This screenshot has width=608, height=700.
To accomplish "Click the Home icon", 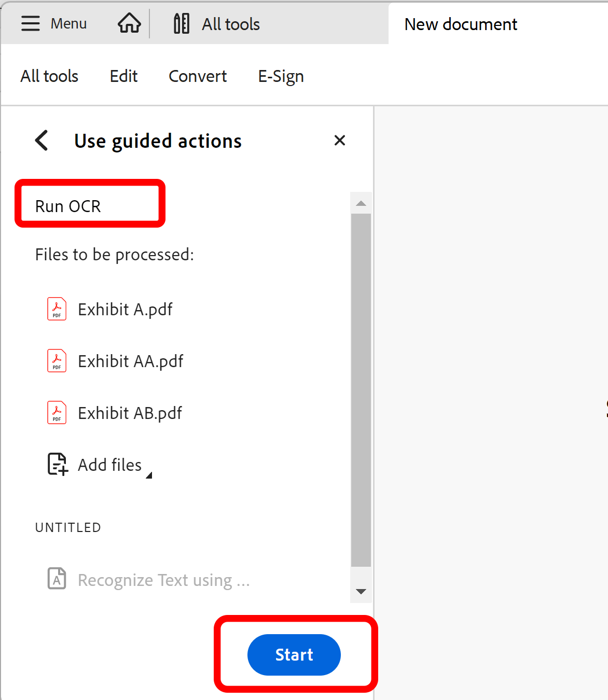I will (x=128, y=23).
